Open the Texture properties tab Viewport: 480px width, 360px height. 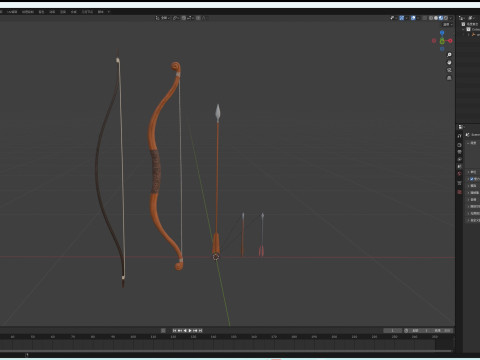point(459,192)
